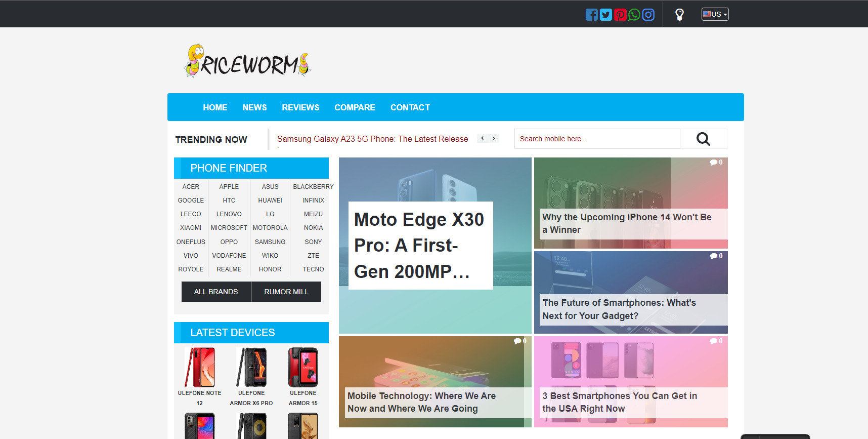Screen dimensions: 868x439
Task: Click the All Brands button
Action: 216,292
